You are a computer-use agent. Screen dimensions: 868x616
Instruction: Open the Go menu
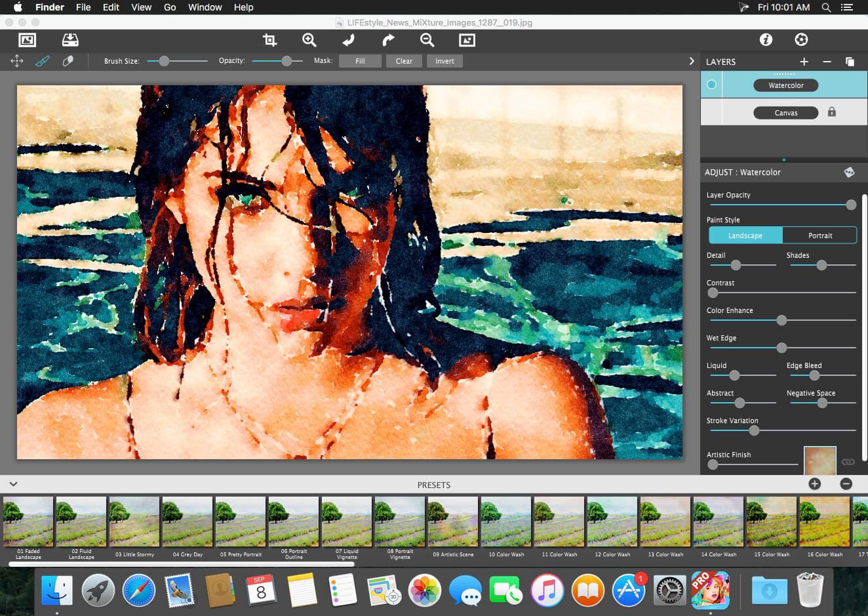(x=170, y=7)
